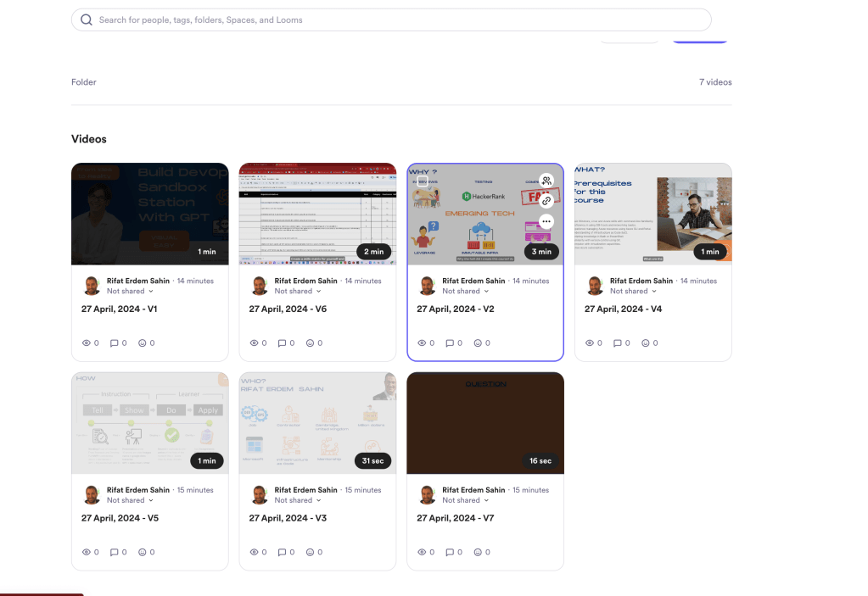Click the reactions smiley icon on V7 card
The image size is (868, 596).
tap(478, 552)
